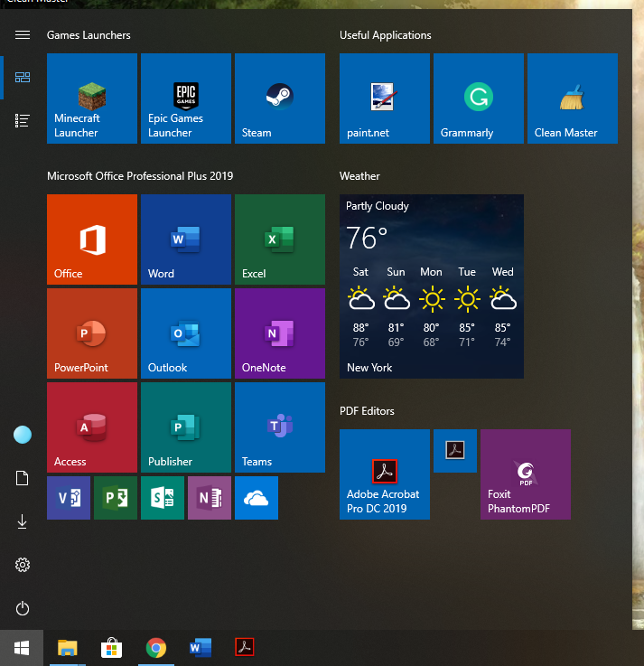Switch to Google Chrome in the taskbar
The image size is (644, 666).
(155, 648)
